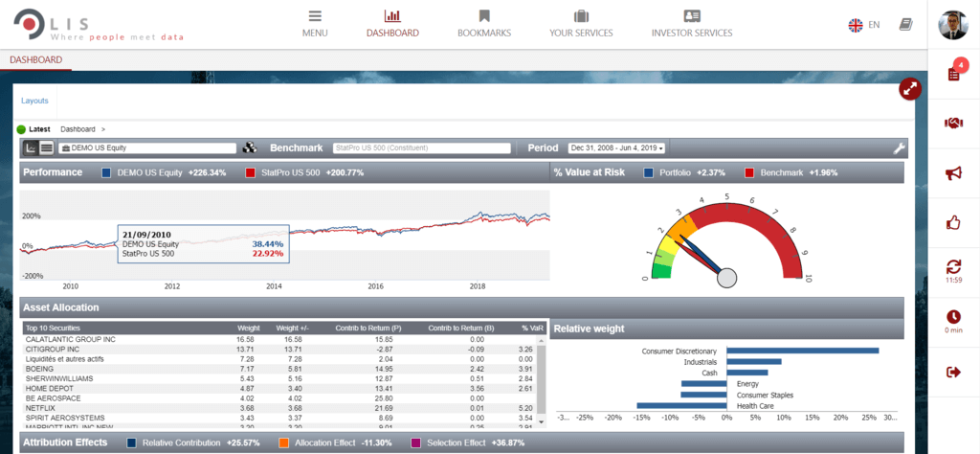Click blue Portfolio VaR legend swatch
The height and width of the screenshot is (454, 980).
(648, 172)
